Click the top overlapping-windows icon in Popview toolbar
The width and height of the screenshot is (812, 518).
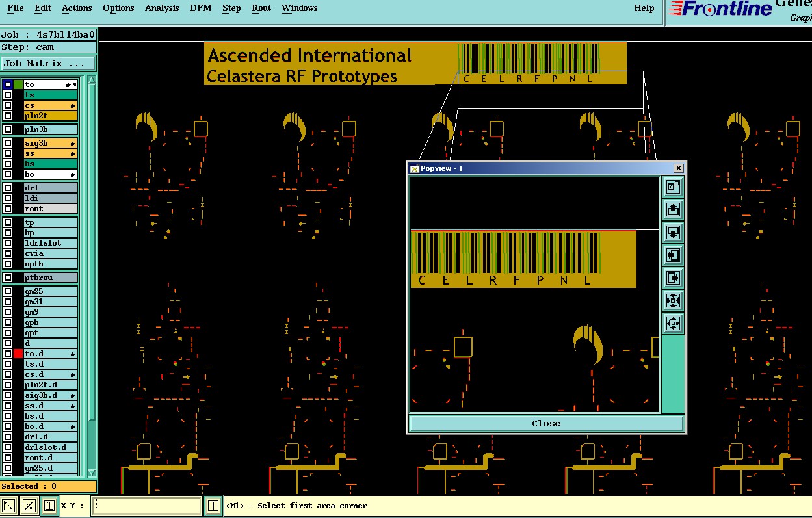(673, 187)
